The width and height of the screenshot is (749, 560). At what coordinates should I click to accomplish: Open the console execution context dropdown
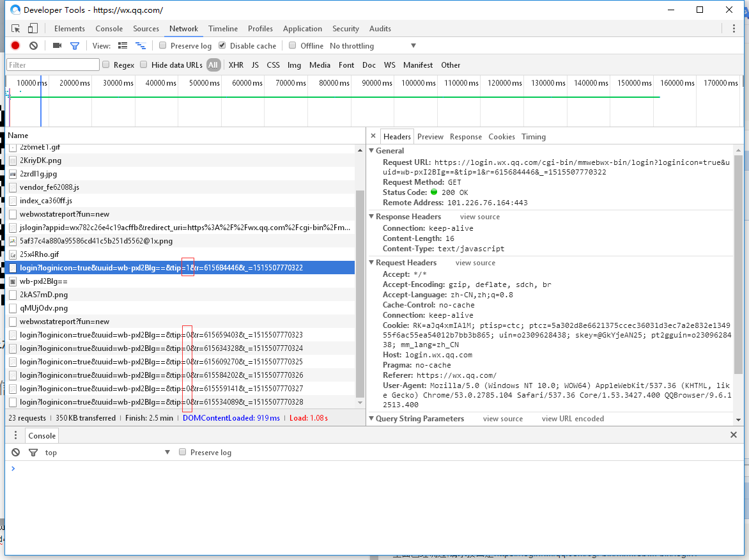[x=107, y=453]
